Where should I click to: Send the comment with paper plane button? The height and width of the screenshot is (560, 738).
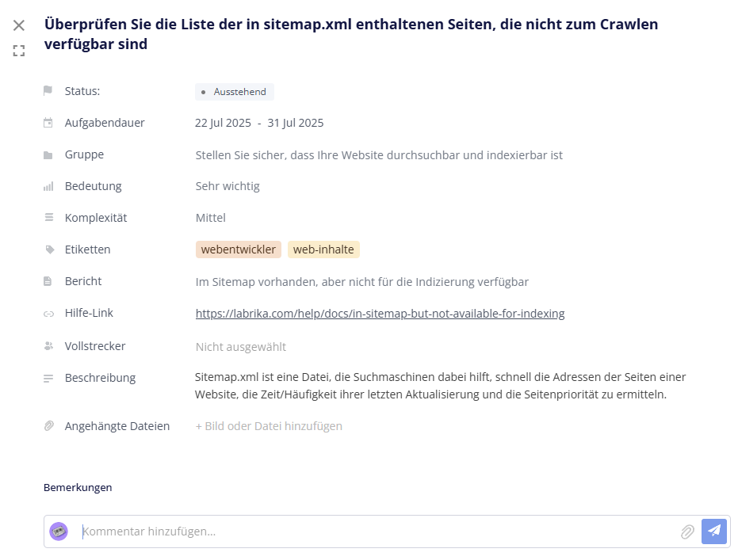pos(714,531)
